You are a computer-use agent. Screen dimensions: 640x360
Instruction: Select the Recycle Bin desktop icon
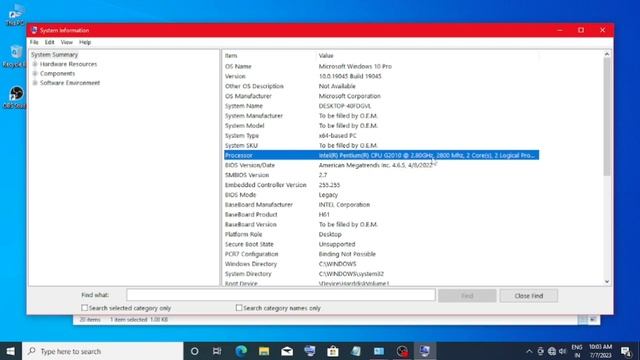click(x=16, y=56)
